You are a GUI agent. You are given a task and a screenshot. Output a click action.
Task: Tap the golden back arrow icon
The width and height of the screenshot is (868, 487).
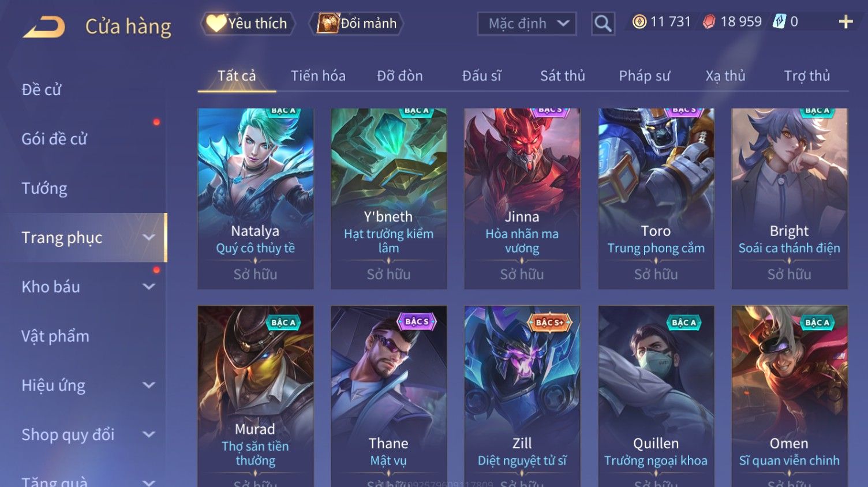(x=44, y=27)
